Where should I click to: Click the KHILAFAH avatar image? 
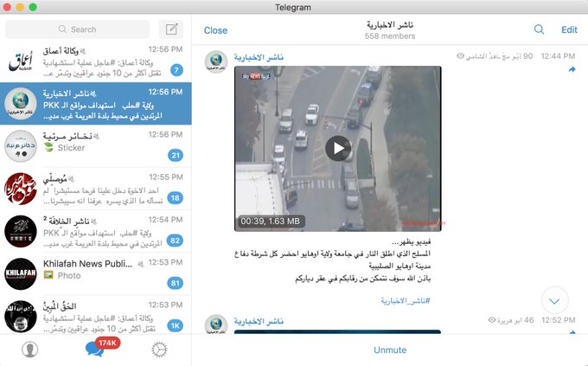(x=21, y=273)
